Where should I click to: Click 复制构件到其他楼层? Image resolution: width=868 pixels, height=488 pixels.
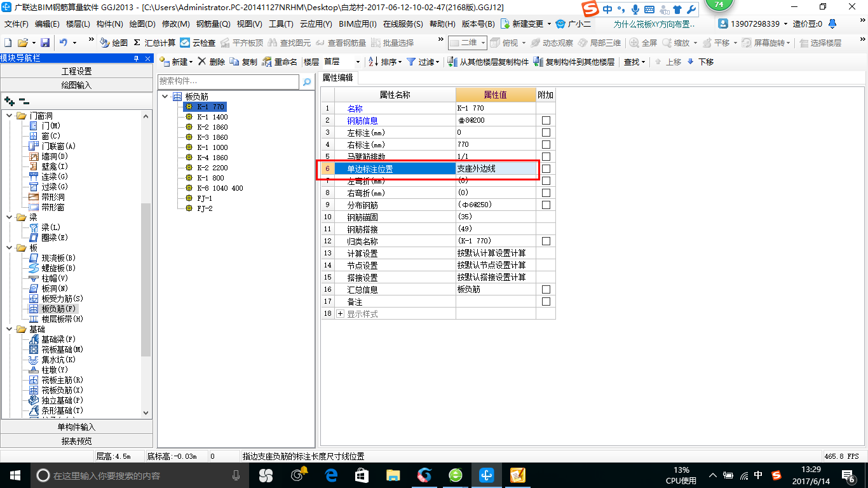[574, 62]
